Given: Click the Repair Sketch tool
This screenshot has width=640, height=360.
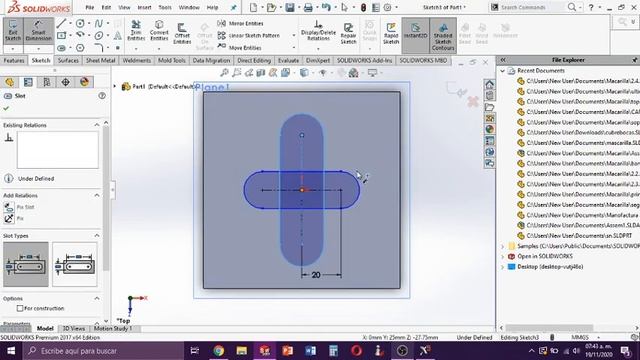Looking at the screenshot, I should click(348, 33).
